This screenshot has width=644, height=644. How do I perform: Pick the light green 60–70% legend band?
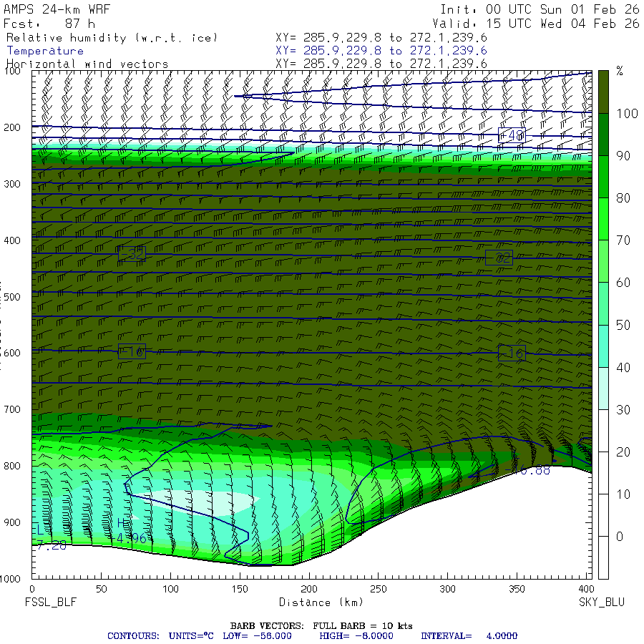point(603,261)
